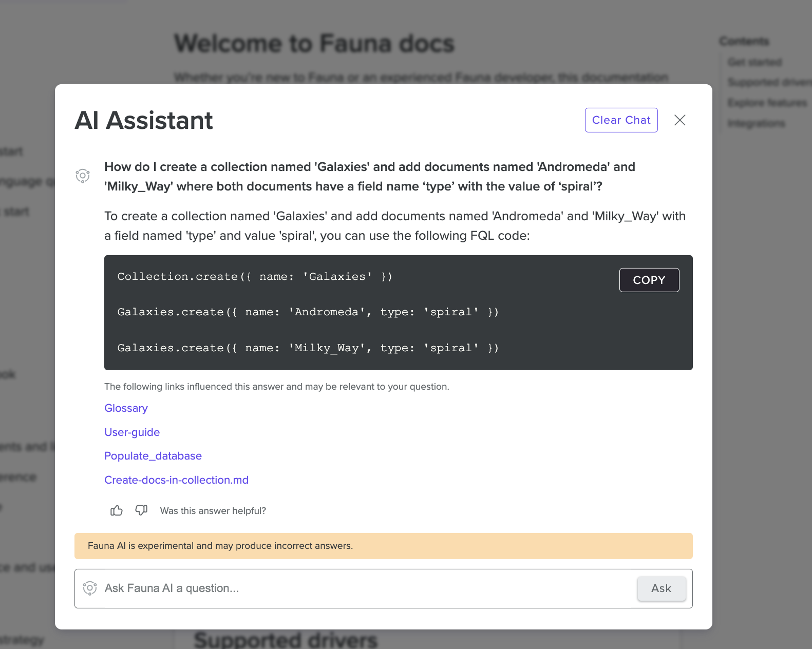Click the 'following links influenced this answer' text
The image size is (812, 649).
pyautogui.click(x=277, y=387)
